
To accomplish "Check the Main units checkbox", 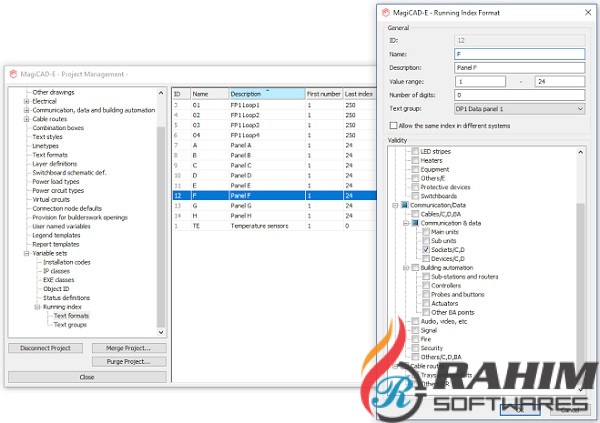I will (426, 232).
